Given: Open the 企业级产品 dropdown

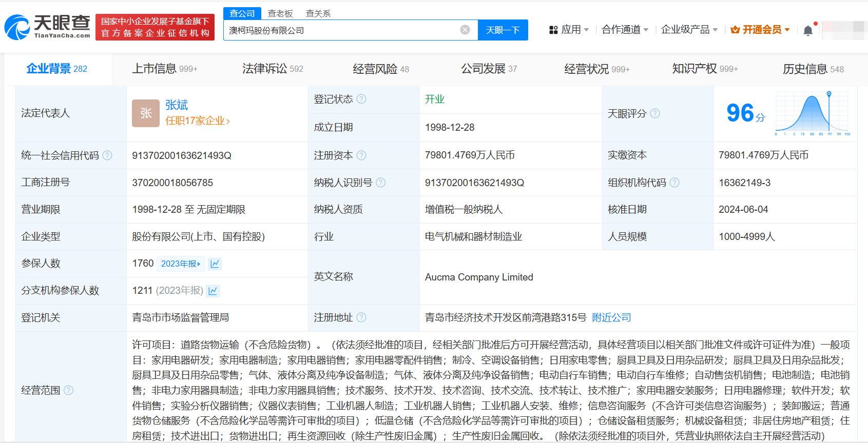Looking at the screenshot, I should 689,30.
